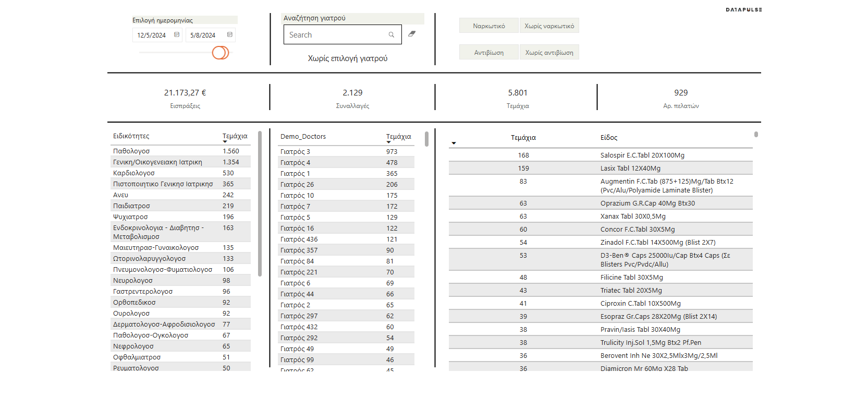Click the 2.129 Συναλλαγές card
868x420 pixels.
click(x=352, y=98)
